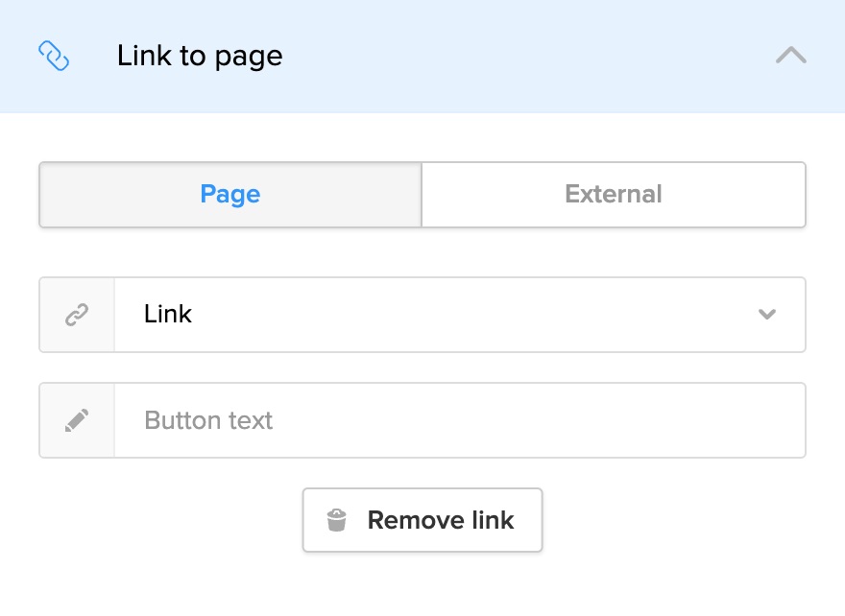The width and height of the screenshot is (845, 616).
Task: Click the icon box left of Button text
Action: click(77, 420)
